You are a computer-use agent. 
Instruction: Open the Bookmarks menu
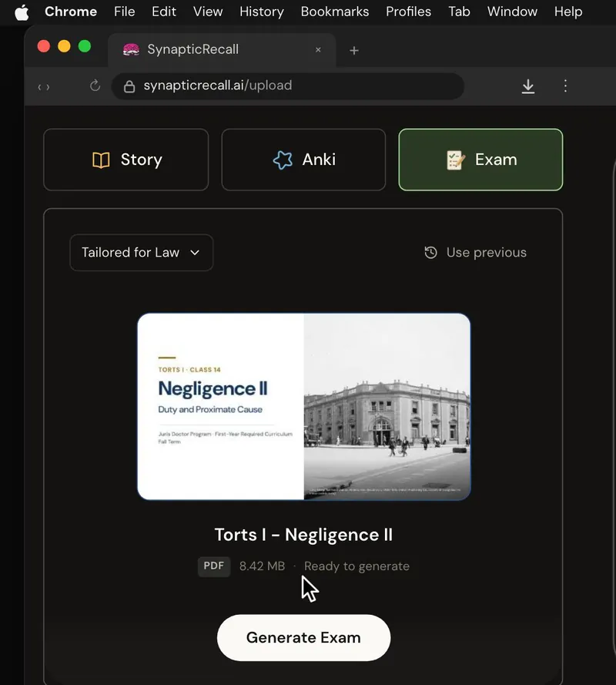click(335, 12)
